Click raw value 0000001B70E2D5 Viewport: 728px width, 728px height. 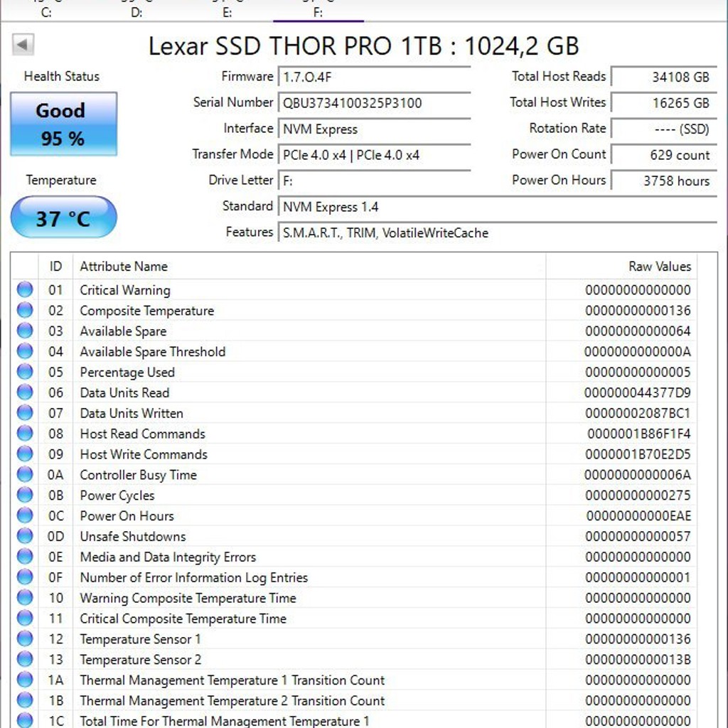(638, 454)
